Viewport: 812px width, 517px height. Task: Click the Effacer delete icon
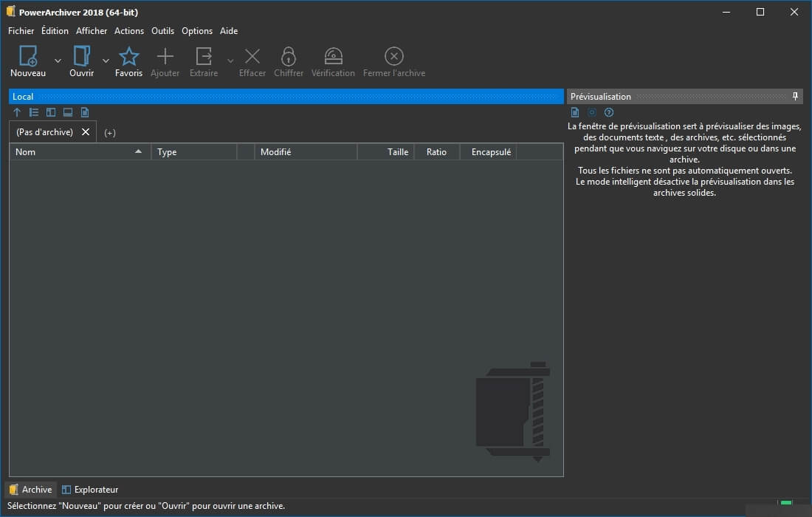tap(252, 55)
